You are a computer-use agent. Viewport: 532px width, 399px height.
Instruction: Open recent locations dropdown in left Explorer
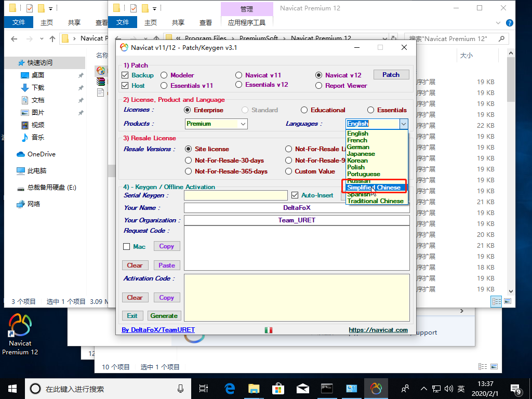(x=42, y=38)
